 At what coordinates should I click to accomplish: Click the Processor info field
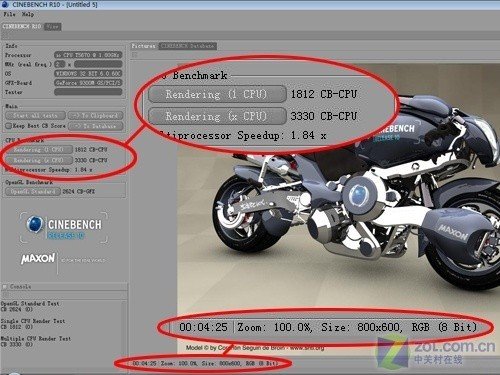pyautogui.click(x=88, y=55)
